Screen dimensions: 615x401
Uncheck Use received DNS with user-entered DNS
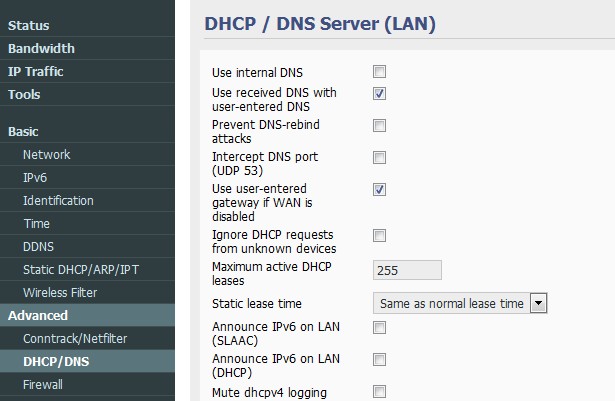[x=379, y=93]
